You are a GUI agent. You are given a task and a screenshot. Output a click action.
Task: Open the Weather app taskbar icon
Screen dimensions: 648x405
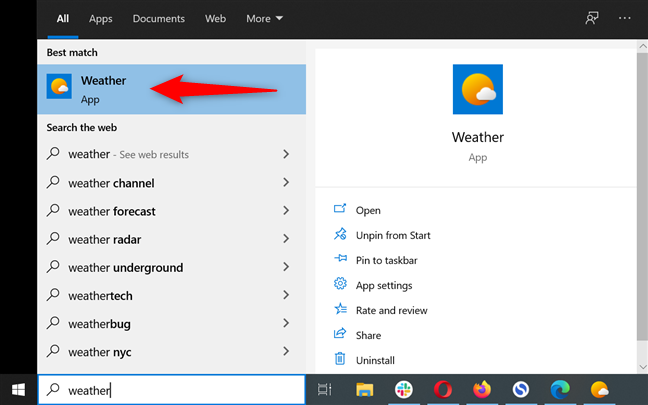[x=599, y=389]
